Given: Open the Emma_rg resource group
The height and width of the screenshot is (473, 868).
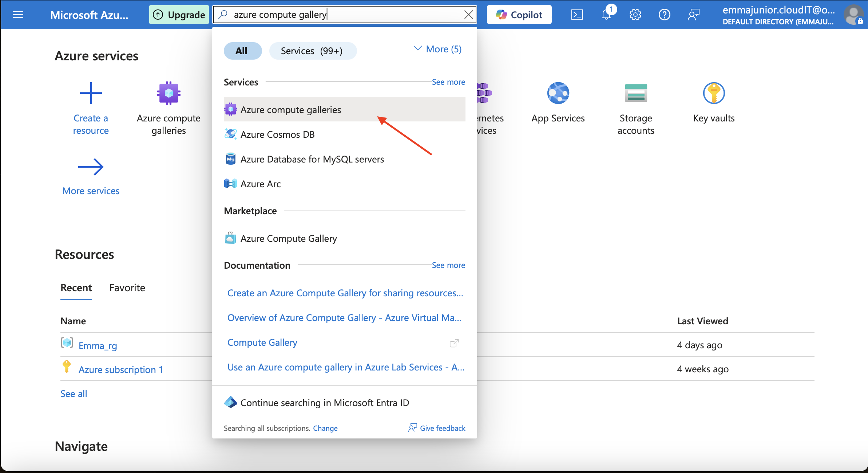Looking at the screenshot, I should [98, 345].
